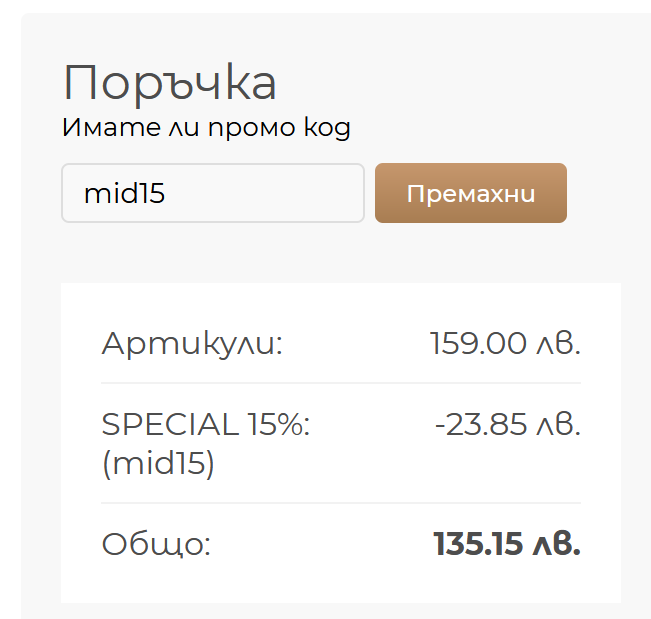Click the divider line below the Артикули row

pos(340,383)
